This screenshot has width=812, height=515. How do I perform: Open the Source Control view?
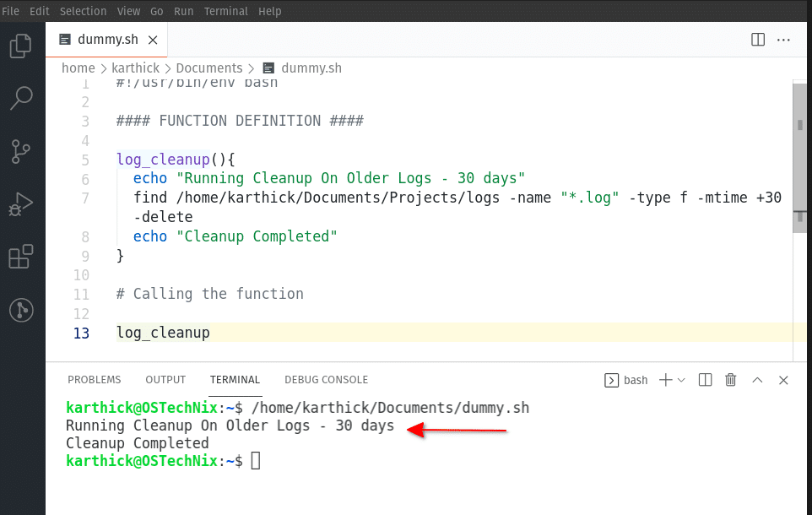20,151
